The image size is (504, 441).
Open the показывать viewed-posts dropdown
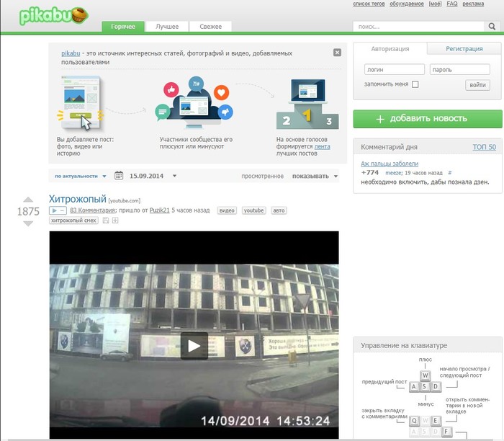[315, 176]
